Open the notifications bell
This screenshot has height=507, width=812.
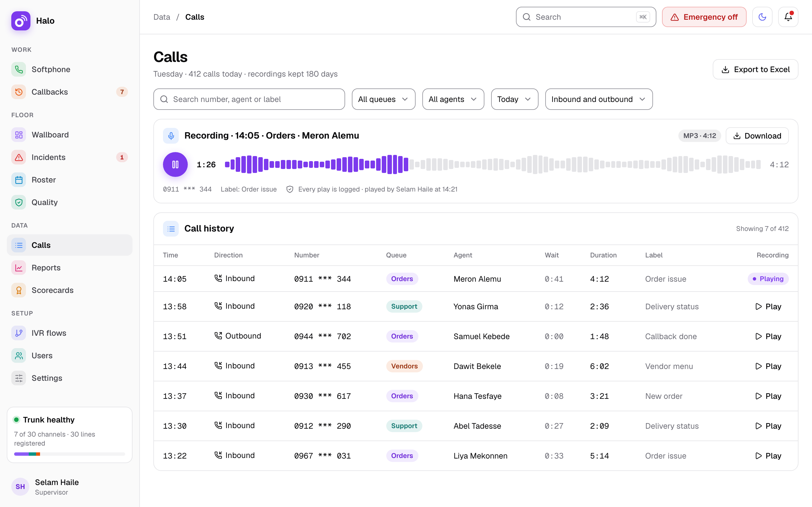click(x=788, y=17)
